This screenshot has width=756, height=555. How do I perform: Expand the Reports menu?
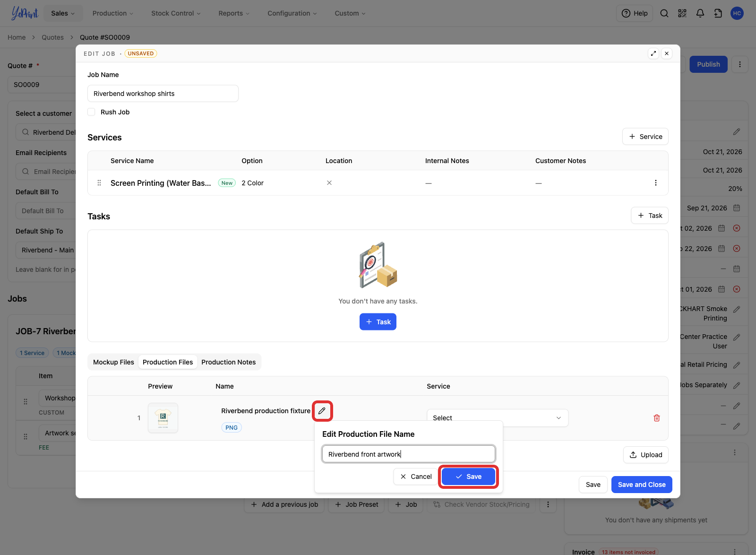click(x=234, y=13)
